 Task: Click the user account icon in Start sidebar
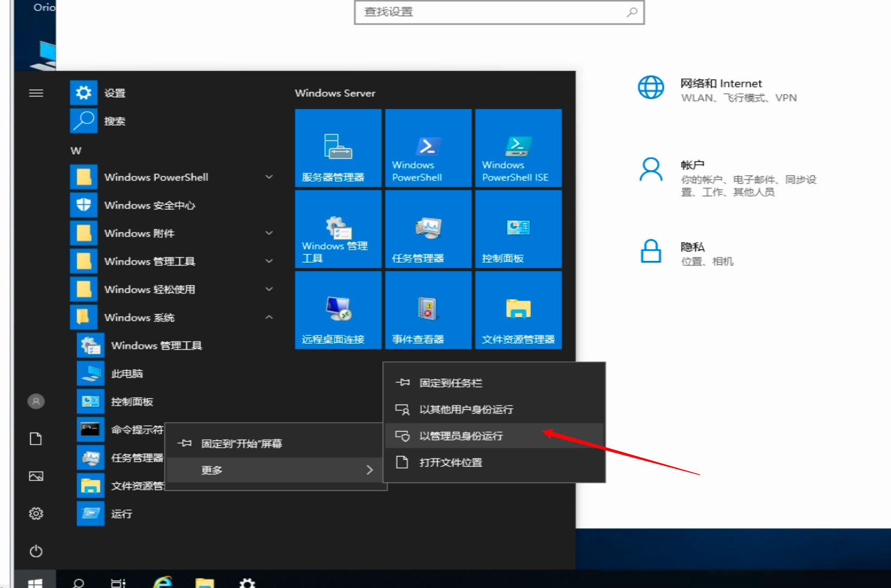tap(36, 402)
